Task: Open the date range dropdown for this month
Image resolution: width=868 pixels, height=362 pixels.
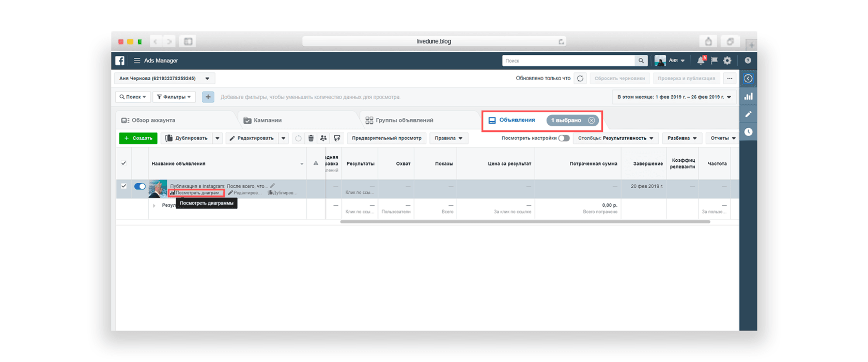Action: pyautogui.click(x=674, y=97)
